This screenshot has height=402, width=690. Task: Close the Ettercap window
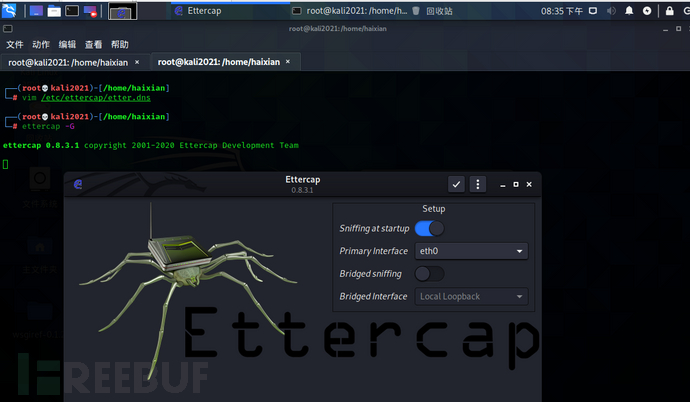pos(529,184)
